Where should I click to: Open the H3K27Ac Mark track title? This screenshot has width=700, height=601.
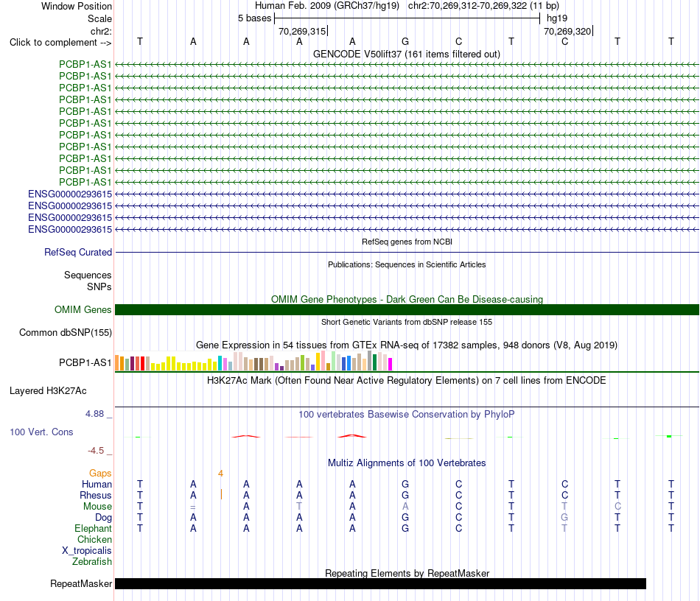tap(407, 381)
